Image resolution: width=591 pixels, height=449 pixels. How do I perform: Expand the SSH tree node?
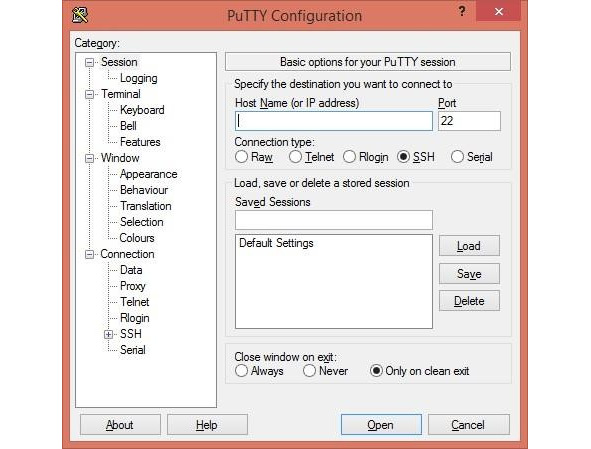(109, 334)
